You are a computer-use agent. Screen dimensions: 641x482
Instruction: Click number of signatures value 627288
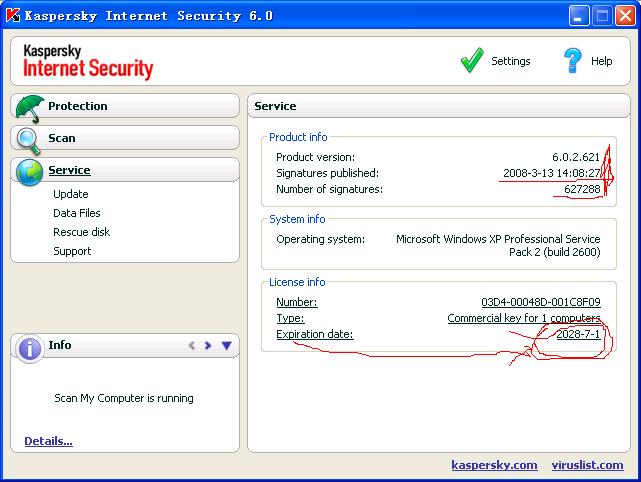pyautogui.click(x=582, y=189)
